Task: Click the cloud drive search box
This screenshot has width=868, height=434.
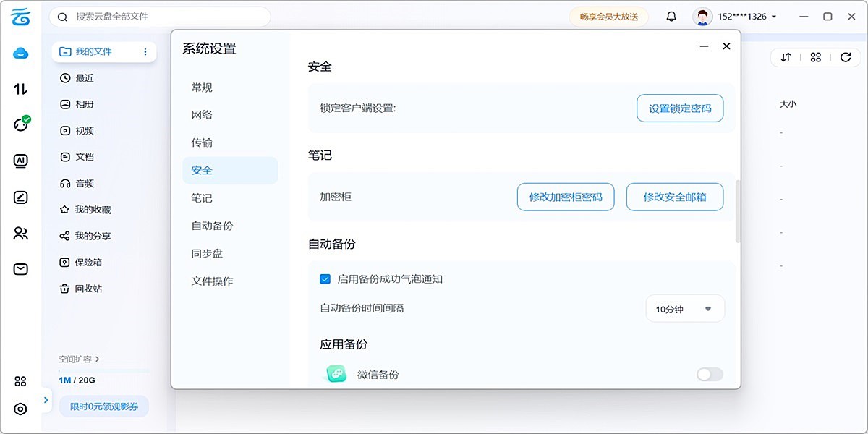Action: pyautogui.click(x=159, y=15)
